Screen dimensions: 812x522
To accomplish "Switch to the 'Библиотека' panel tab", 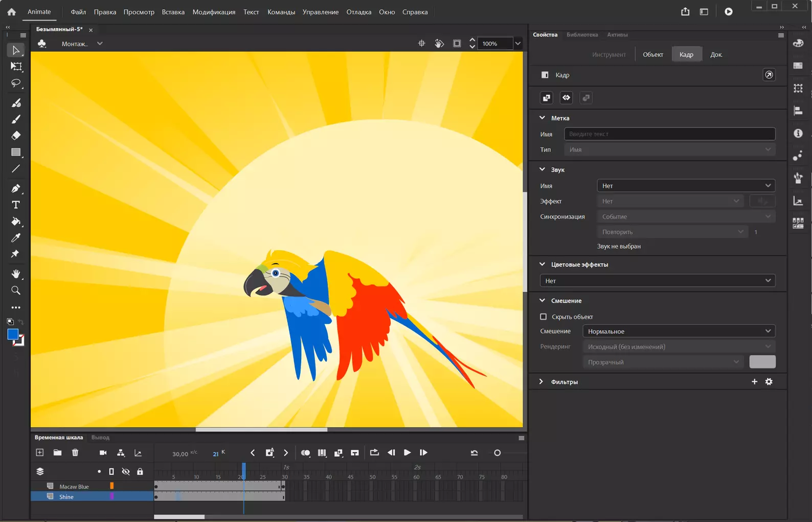I will (582, 35).
